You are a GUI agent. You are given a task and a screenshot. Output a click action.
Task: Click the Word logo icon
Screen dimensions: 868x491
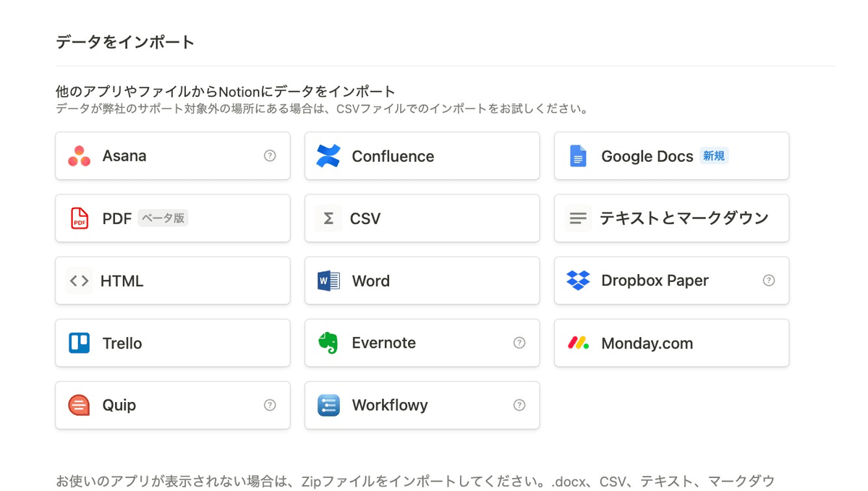(328, 281)
